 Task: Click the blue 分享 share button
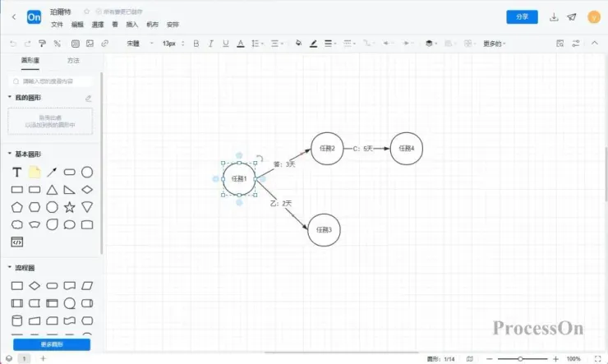(x=522, y=16)
